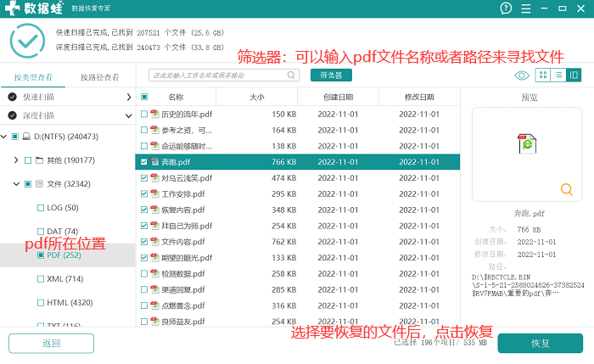The height and width of the screenshot is (364, 594).
Task: Focus the file name search field
Action: click(x=224, y=75)
